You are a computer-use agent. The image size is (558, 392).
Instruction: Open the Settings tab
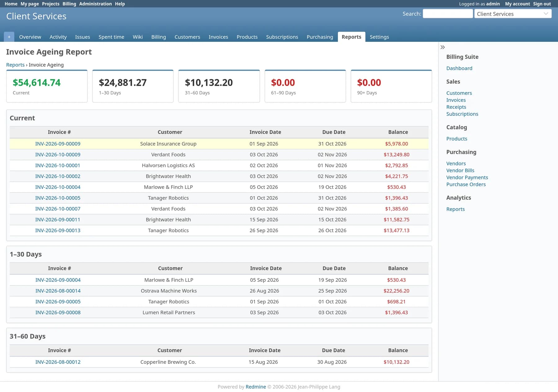(x=379, y=37)
